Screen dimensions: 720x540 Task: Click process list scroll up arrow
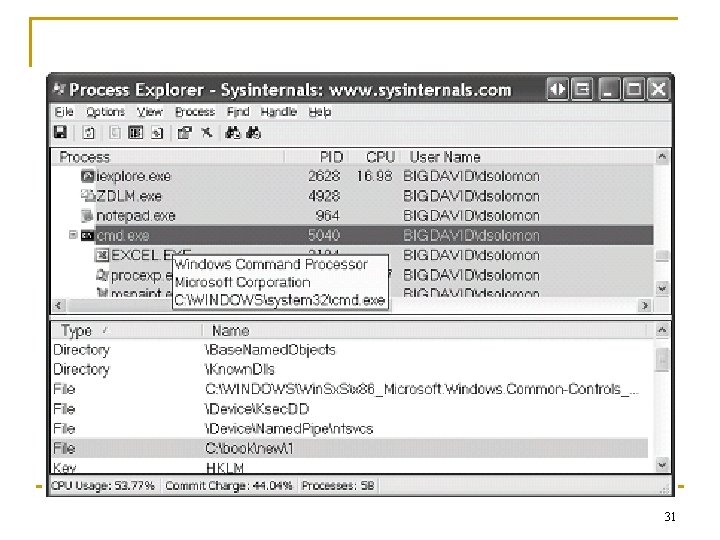pos(662,157)
